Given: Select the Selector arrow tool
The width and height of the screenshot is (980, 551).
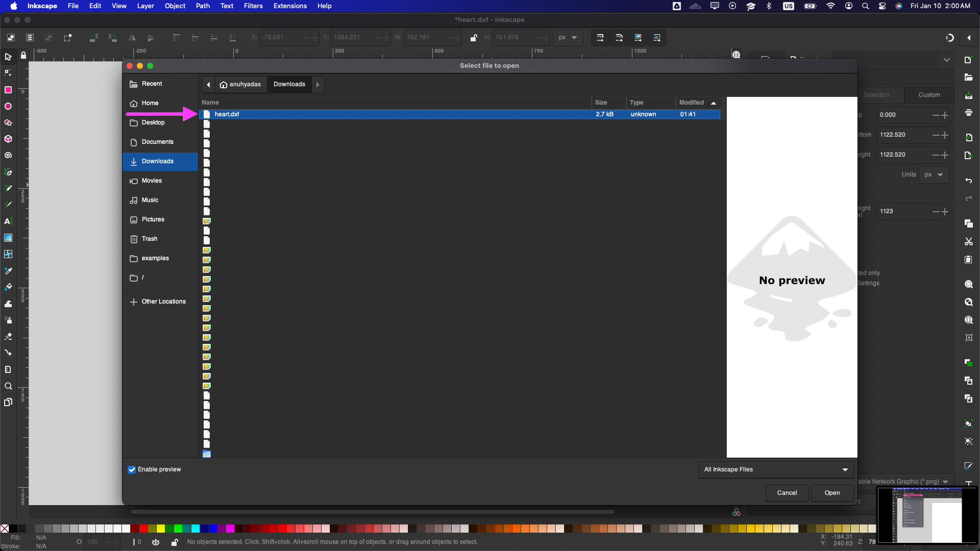Looking at the screenshot, I should click(x=8, y=57).
